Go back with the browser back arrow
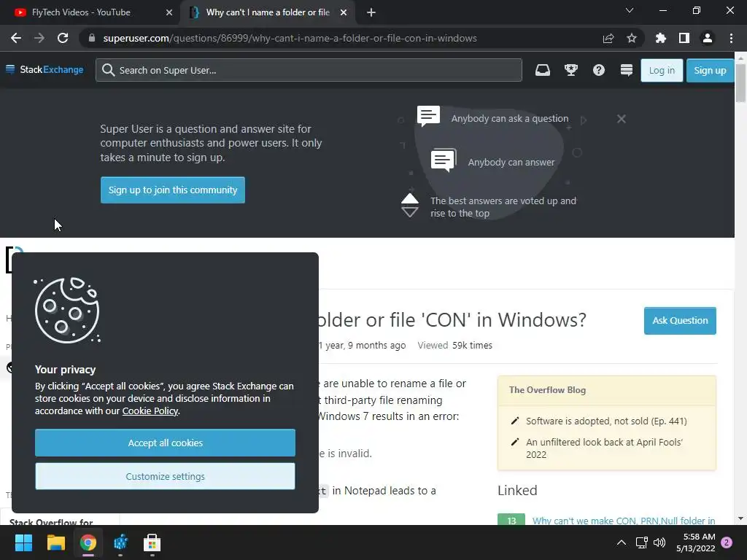This screenshot has height=560, width=747. click(x=16, y=38)
